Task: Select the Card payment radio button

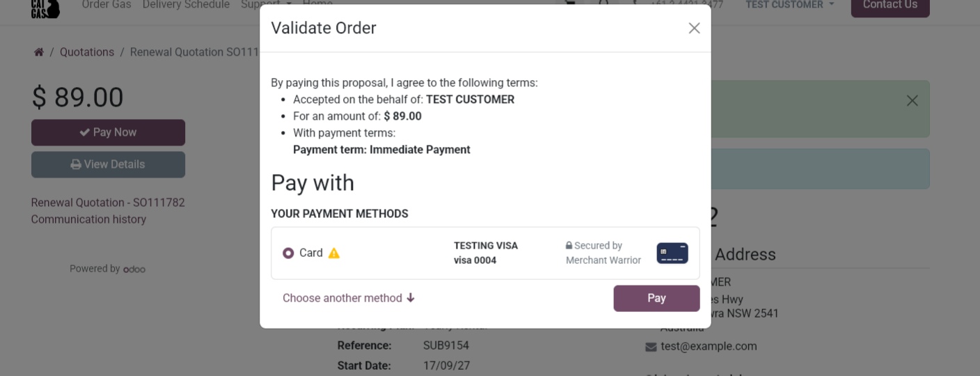Action: pyautogui.click(x=288, y=253)
